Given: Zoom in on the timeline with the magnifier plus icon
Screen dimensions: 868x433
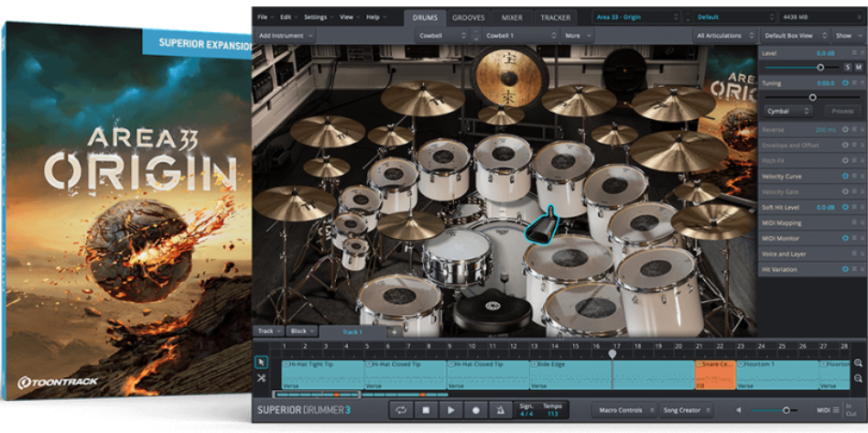Looking at the screenshot, I should [x=859, y=363].
